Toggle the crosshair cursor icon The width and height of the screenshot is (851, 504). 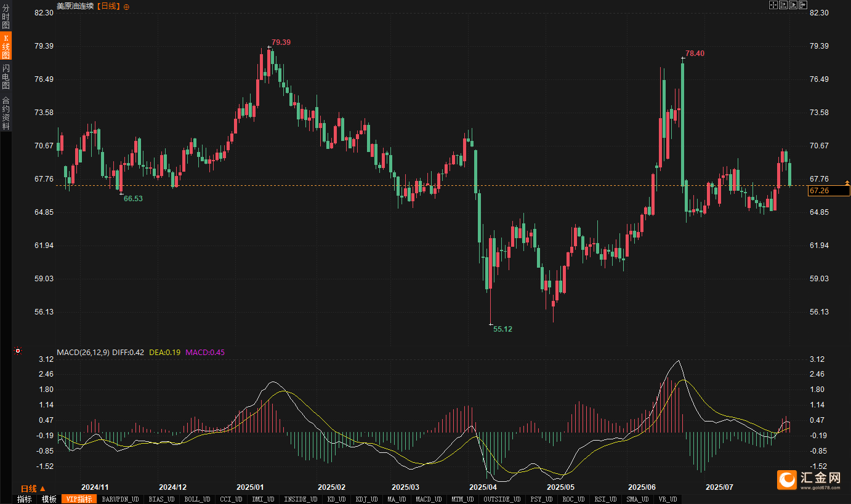point(773,5)
